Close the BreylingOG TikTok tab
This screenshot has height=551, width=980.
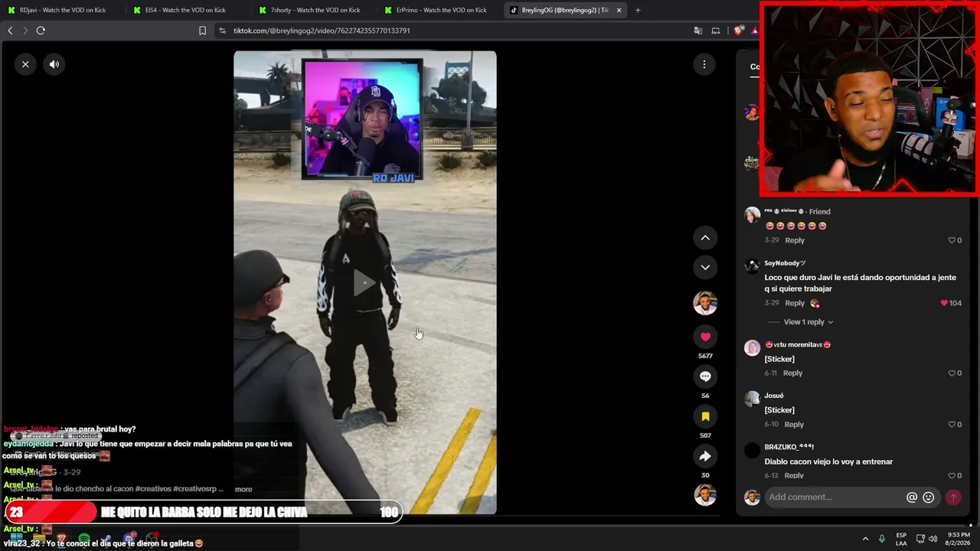619,10
